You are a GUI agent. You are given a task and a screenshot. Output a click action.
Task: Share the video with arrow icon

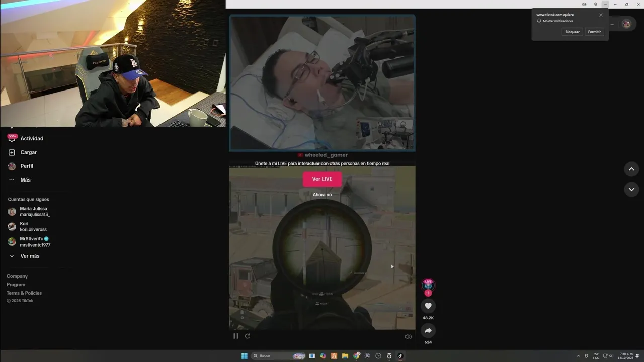pos(428,330)
